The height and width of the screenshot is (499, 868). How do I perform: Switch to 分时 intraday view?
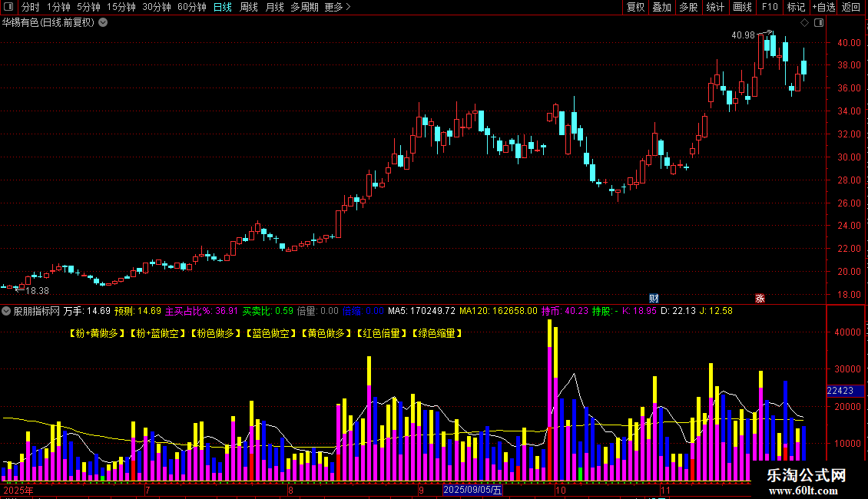(x=31, y=7)
